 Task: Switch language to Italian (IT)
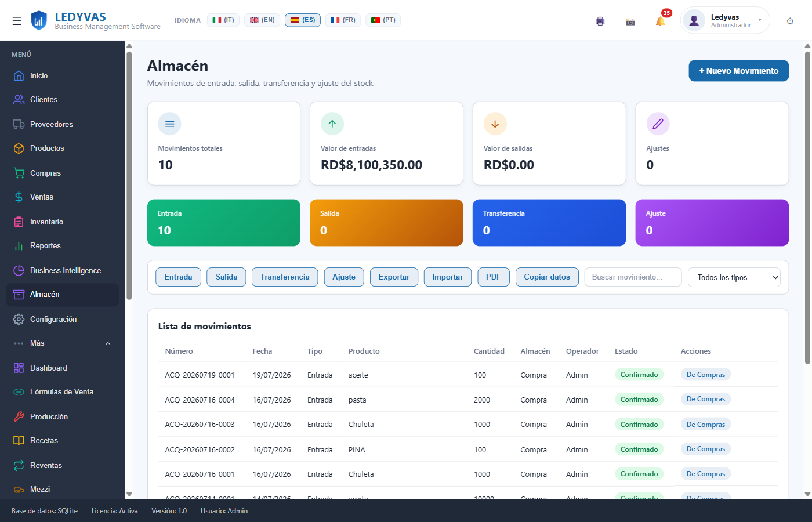223,20
